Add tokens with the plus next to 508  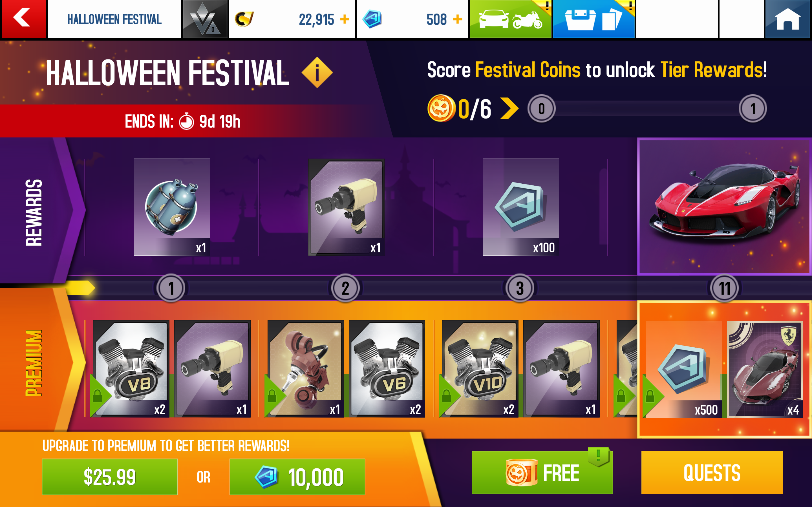[x=457, y=19]
